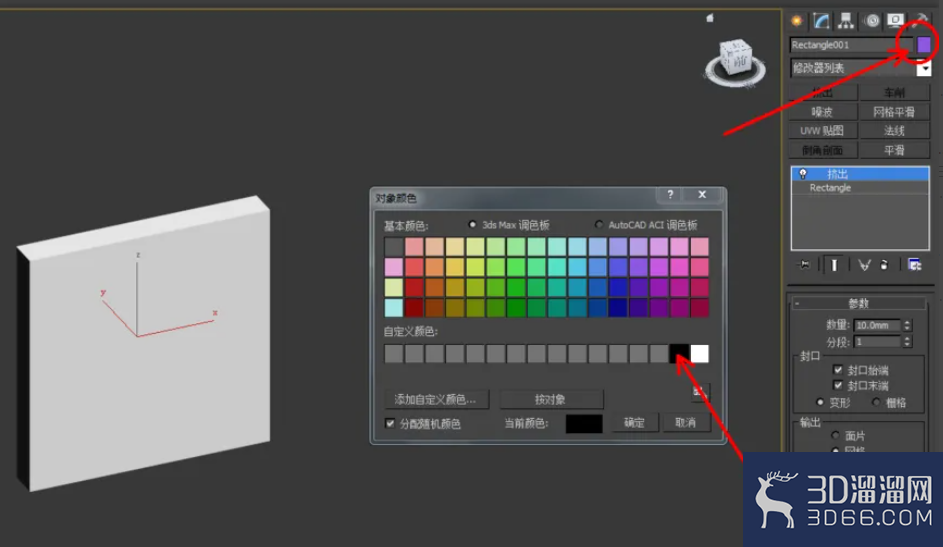This screenshot has height=547, width=943.
Task: Uncheck the 封口末端 checkbox
Action: coord(838,385)
